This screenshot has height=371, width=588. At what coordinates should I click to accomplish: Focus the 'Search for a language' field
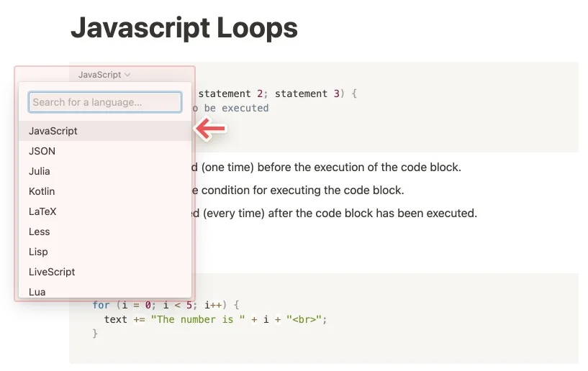coord(105,102)
